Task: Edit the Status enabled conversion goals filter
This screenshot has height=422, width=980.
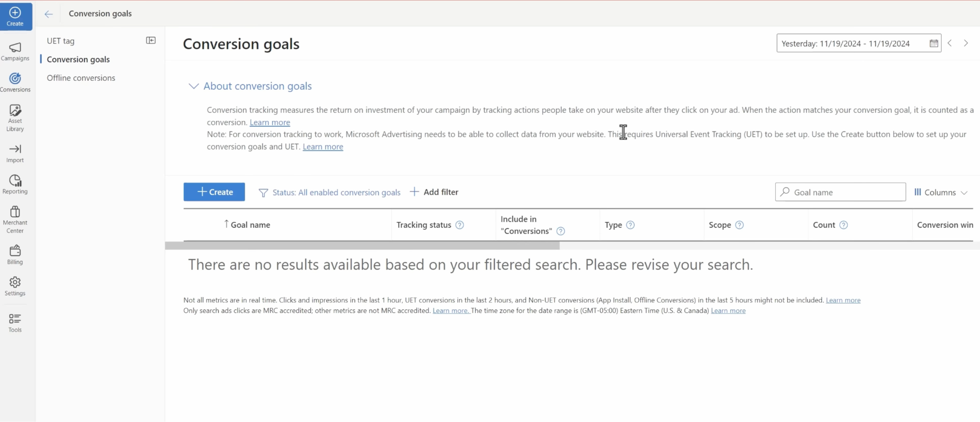Action: click(330, 192)
